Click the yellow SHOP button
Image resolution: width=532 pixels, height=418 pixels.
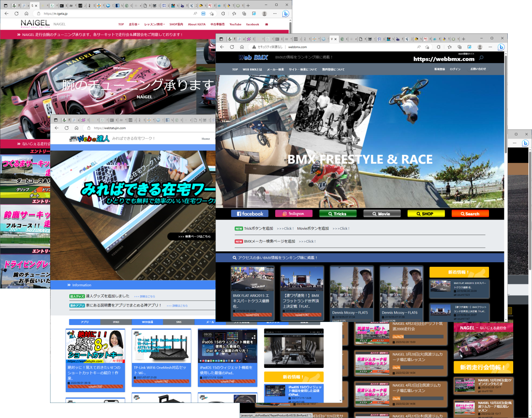(x=425, y=213)
